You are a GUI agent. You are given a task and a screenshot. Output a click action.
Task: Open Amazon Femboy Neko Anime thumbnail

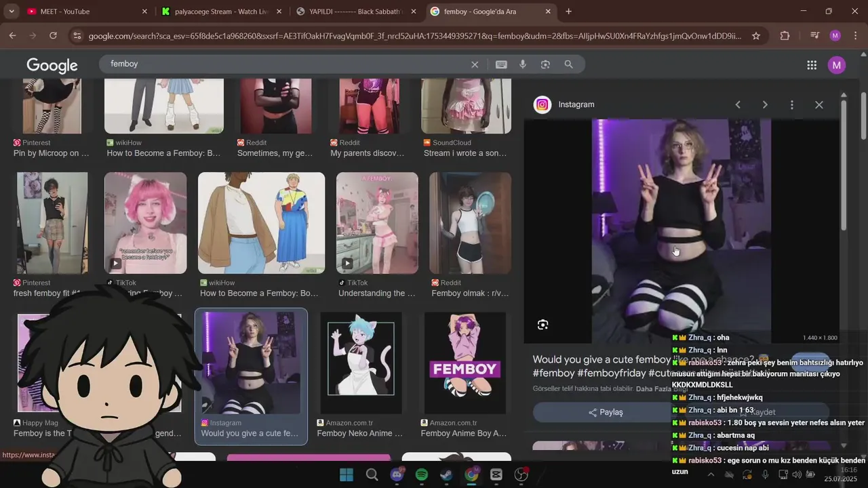(361, 363)
